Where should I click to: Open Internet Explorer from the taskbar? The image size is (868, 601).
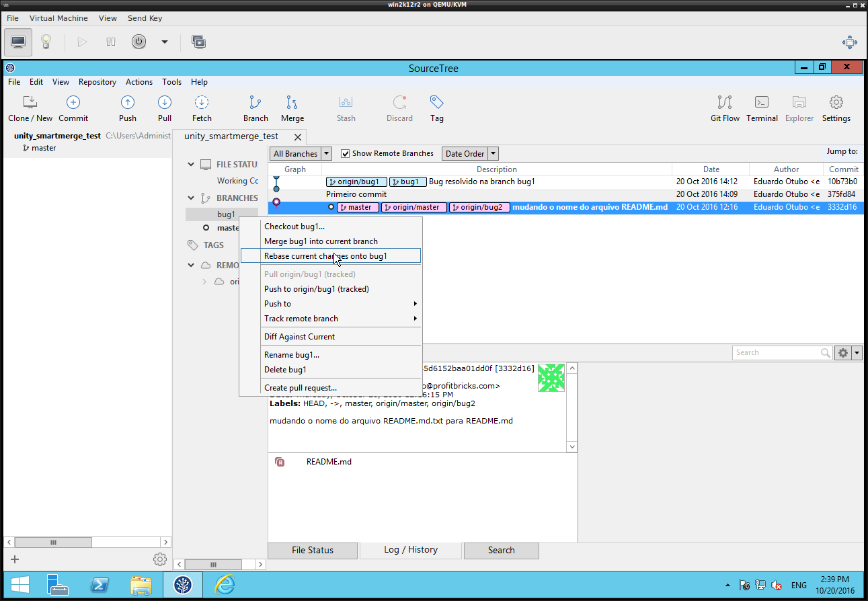pyautogui.click(x=224, y=585)
